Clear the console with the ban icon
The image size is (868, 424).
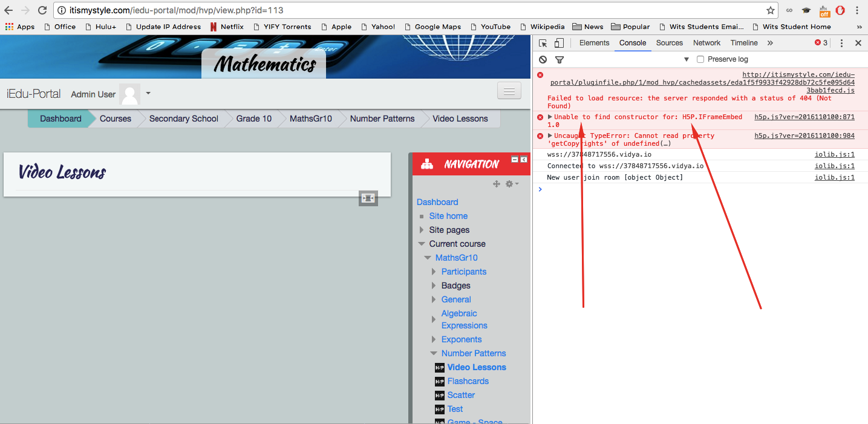pos(543,59)
